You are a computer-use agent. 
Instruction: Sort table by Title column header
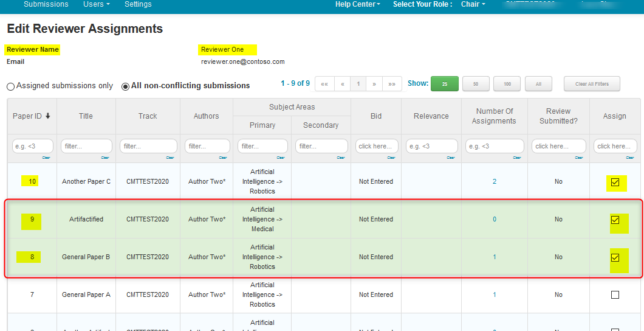coord(86,116)
